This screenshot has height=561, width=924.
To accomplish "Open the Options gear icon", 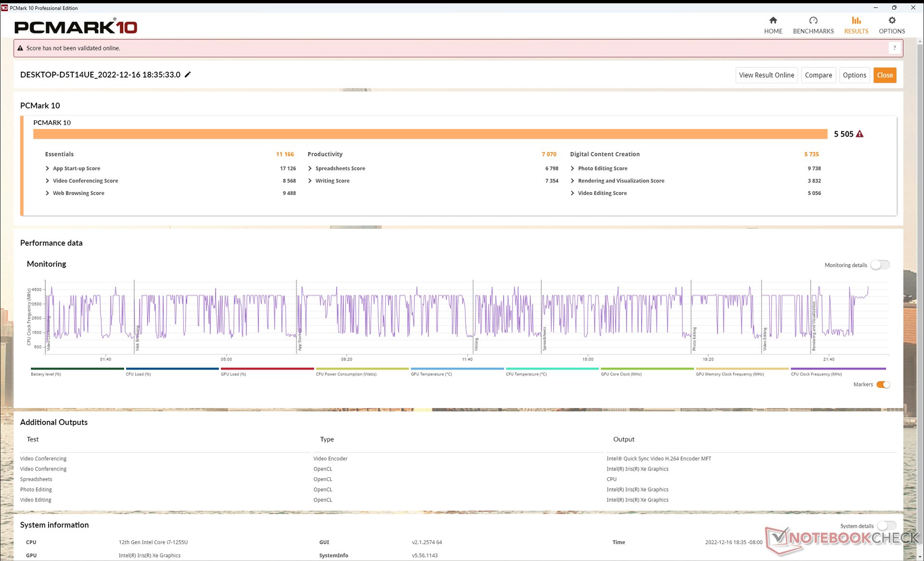I will coord(891,20).
